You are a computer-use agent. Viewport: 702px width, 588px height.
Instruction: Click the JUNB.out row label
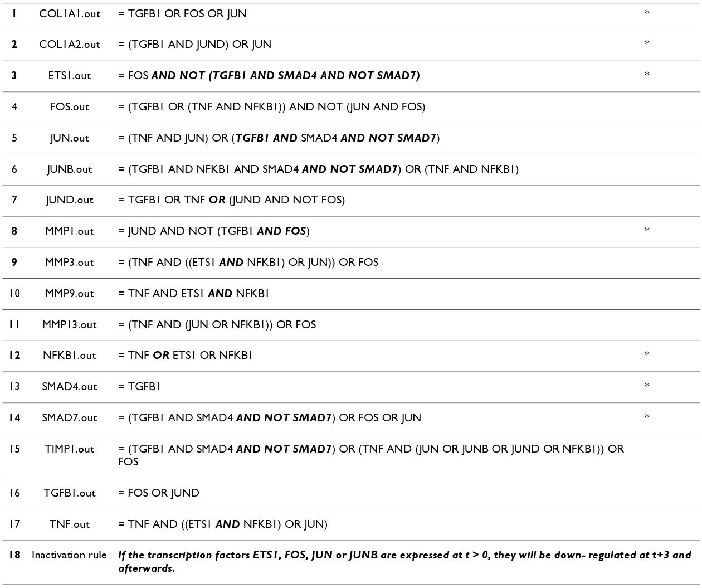70,169
